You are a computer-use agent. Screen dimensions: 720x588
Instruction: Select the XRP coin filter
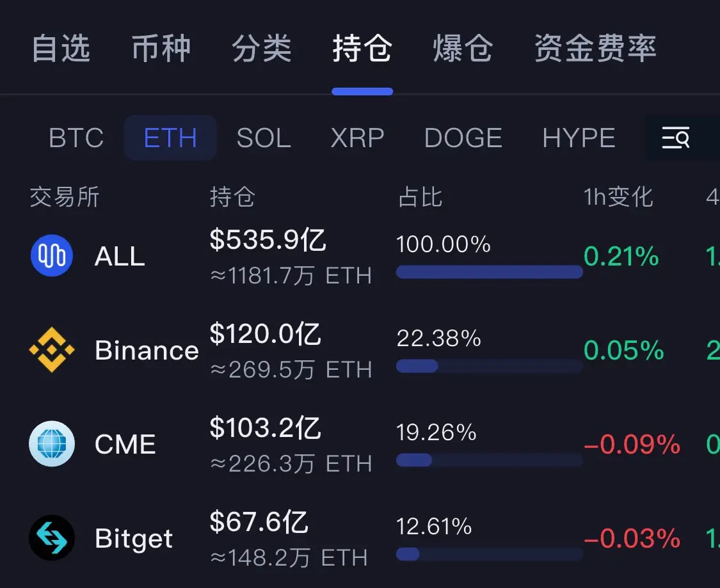point(357,138)
